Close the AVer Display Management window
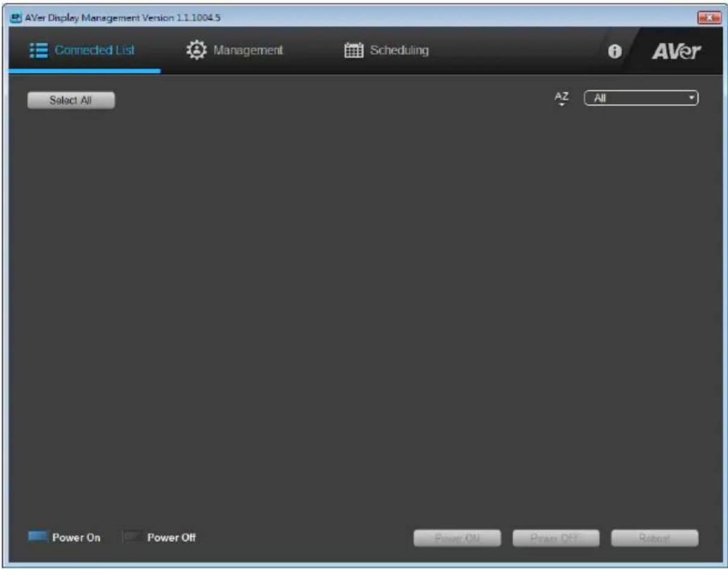The width and height of the screenshot is (728, 569). coord(709,18)
